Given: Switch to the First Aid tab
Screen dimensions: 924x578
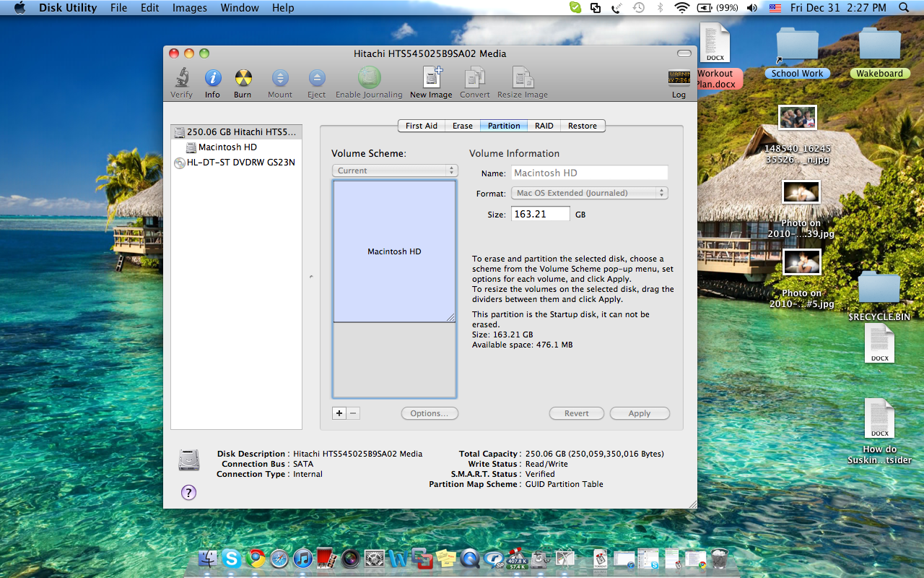Looking at the screenshot, I should point(422,126).
